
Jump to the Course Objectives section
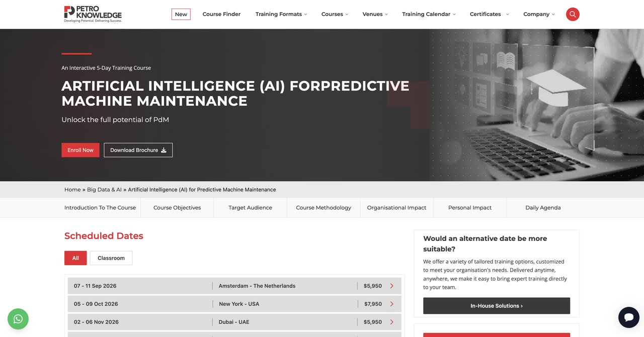click(x=177, y=208)
